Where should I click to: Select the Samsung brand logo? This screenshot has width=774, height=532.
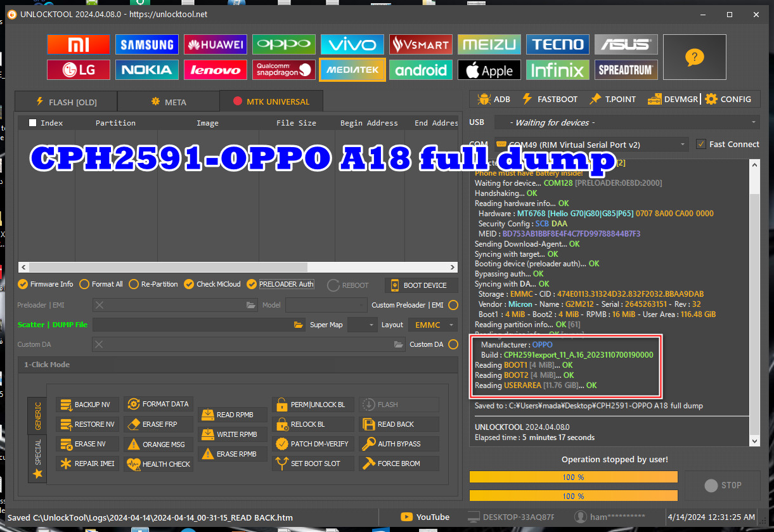tap(147, 44)
